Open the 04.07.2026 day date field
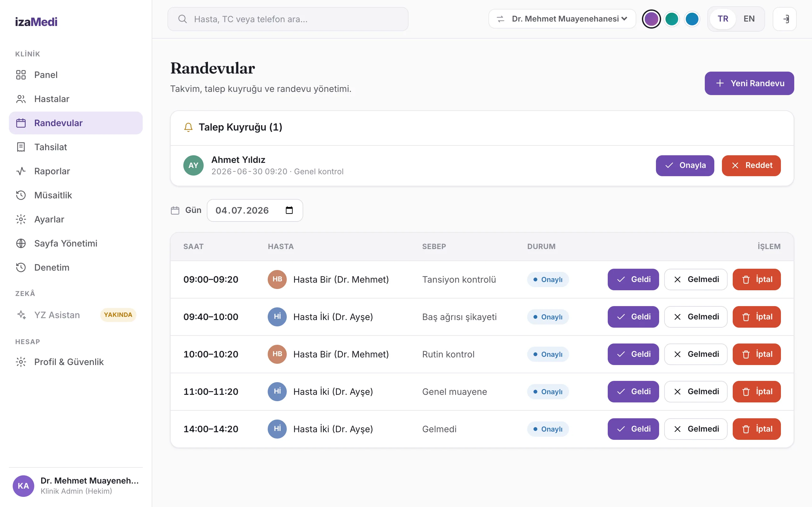Viewport: 812px width, 507px height. tap(255, 210)
